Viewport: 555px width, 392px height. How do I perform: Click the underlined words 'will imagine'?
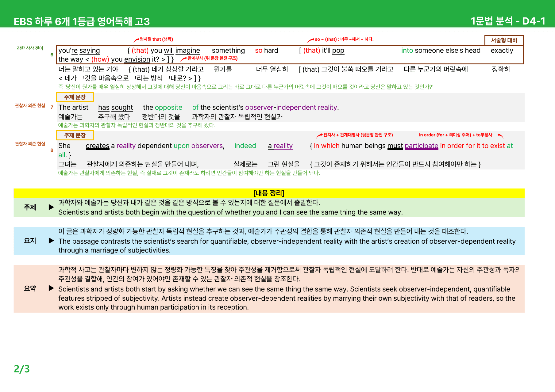pos(182,50)
